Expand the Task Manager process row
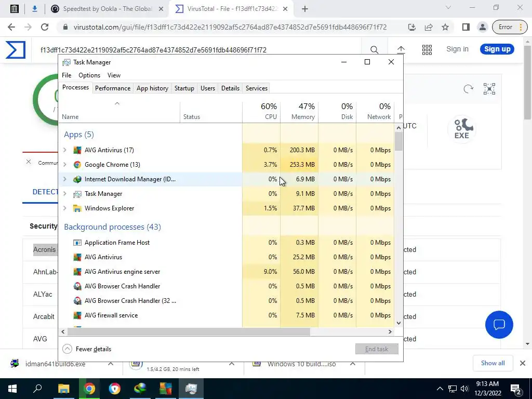This screenshot has width=532, height=399. coord(65,194)
